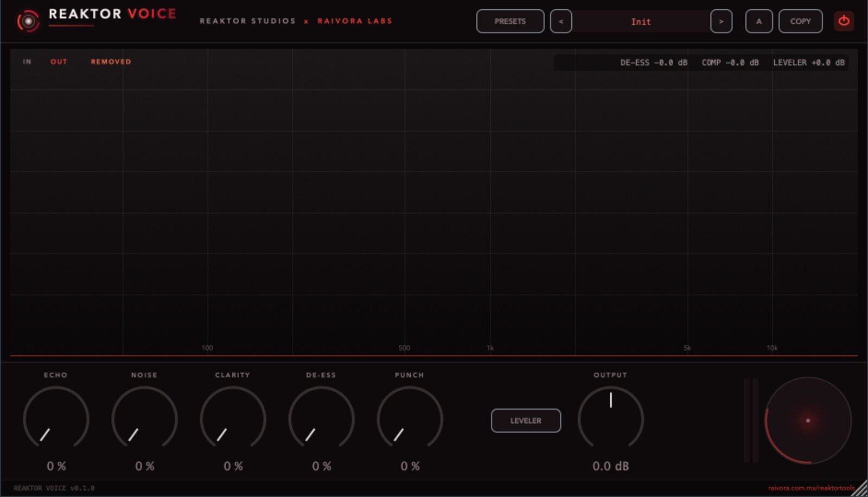Click REAKTOR VOICE v0.1.0 version text
868x497 pixels.
coord(54,488)
